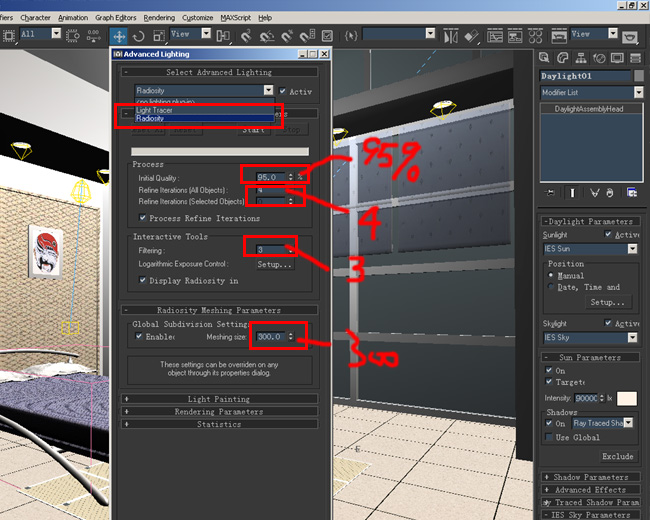Expand the Statistics rollout
The width and height of the screenshot is (650, 520).
click(x=219, y=424)
